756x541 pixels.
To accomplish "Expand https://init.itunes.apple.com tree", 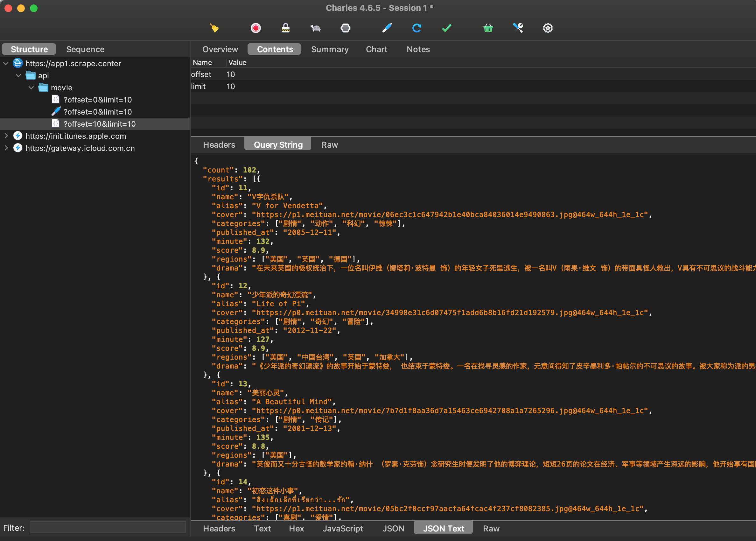I will 6,136.
